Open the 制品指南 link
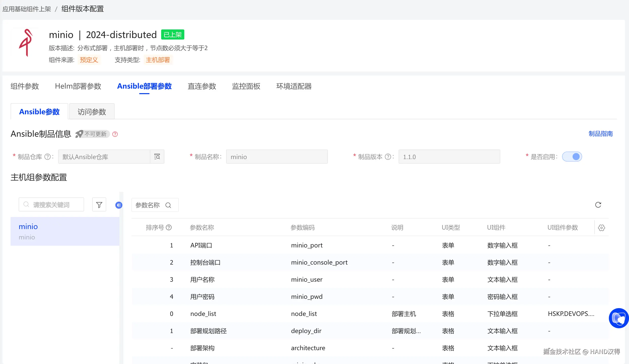 pos(601,134)
